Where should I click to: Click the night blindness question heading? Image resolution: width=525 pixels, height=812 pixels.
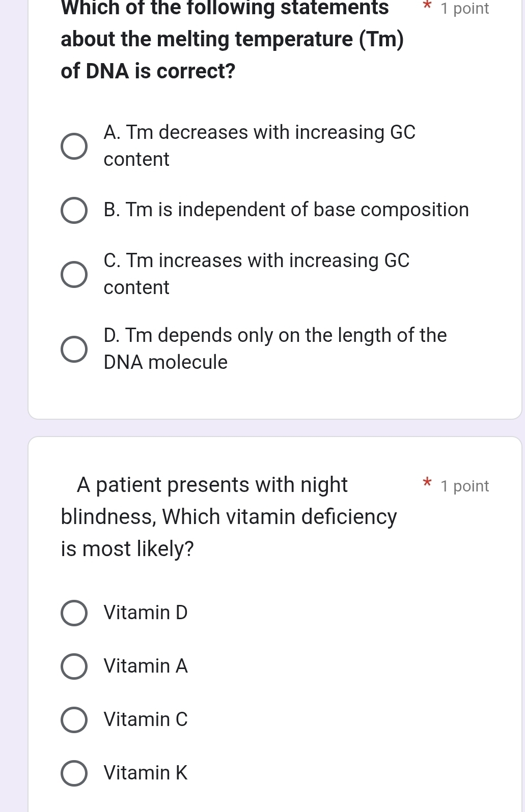[x=229, y=516]
